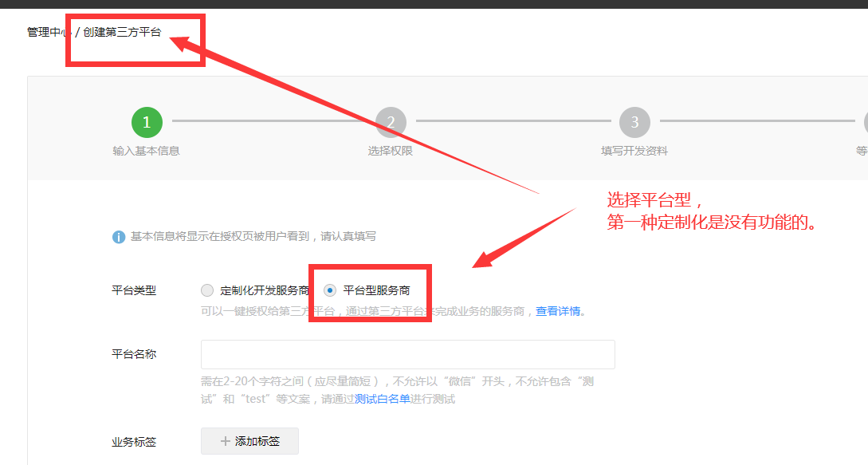The height and width of the screenshot is (465, 868).
Task: Click the 创建第三方平台 breadcrumb item
Action: click(122, 32)
